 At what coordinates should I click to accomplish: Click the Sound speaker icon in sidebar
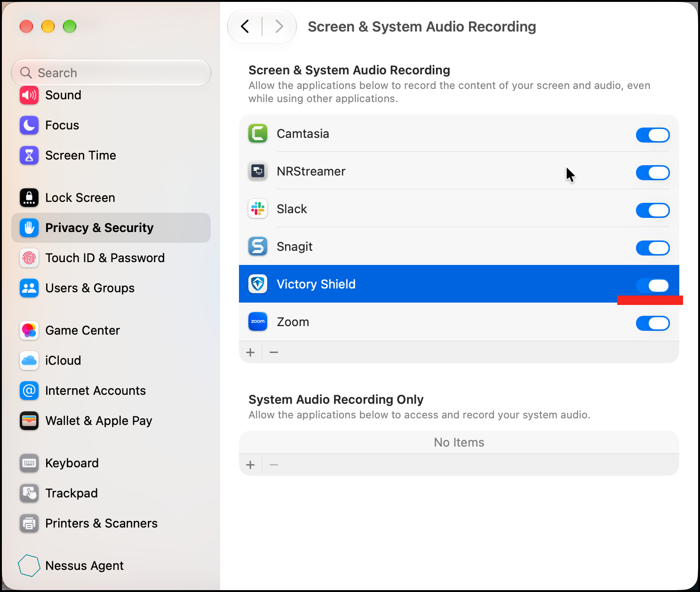click(29, 95)
